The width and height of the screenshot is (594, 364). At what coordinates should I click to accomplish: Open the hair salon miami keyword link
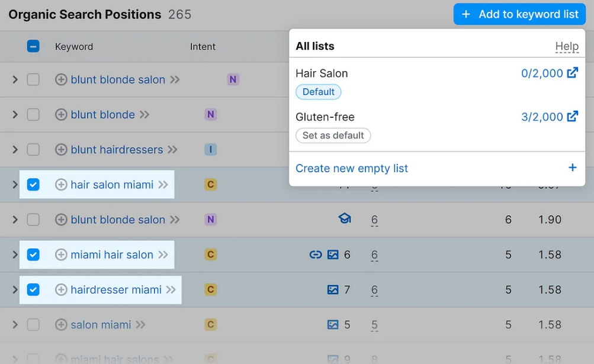[x=112, y=185]
